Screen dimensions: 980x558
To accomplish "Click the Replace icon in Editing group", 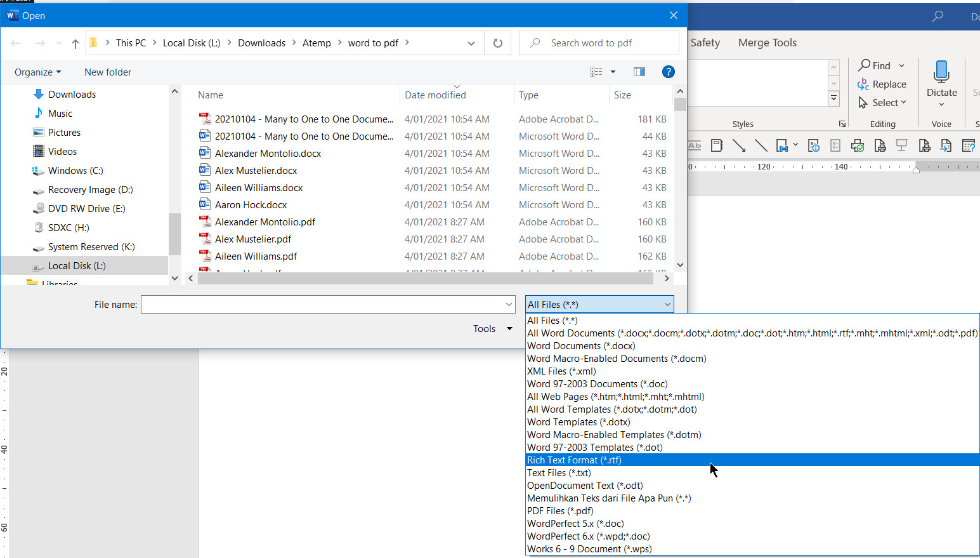I will tap(863, 84).
